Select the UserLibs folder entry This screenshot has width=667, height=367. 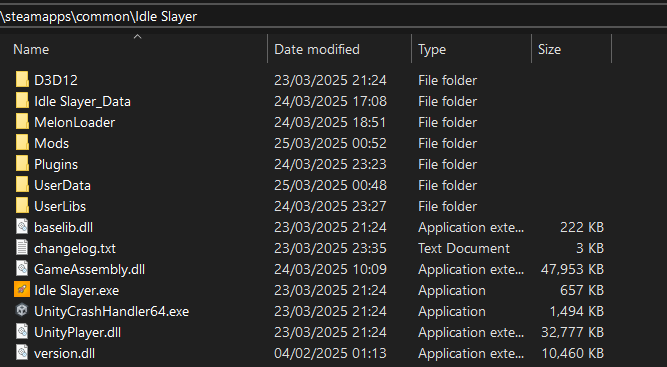click(310, 206)
